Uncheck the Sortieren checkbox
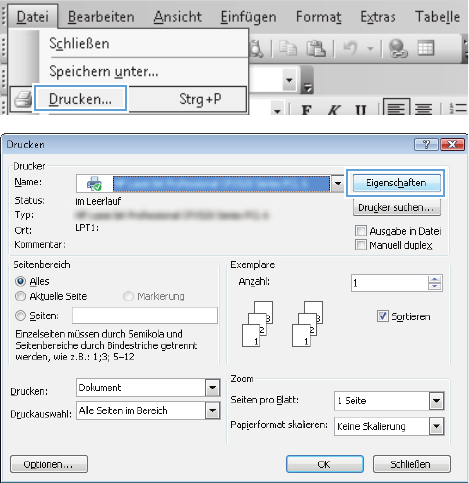 click(382, 316)
